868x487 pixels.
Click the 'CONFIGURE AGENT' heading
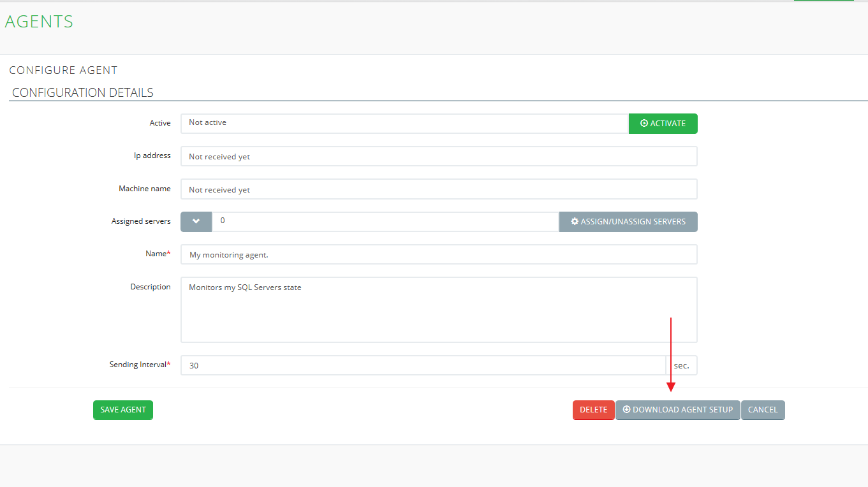point(63,70)
